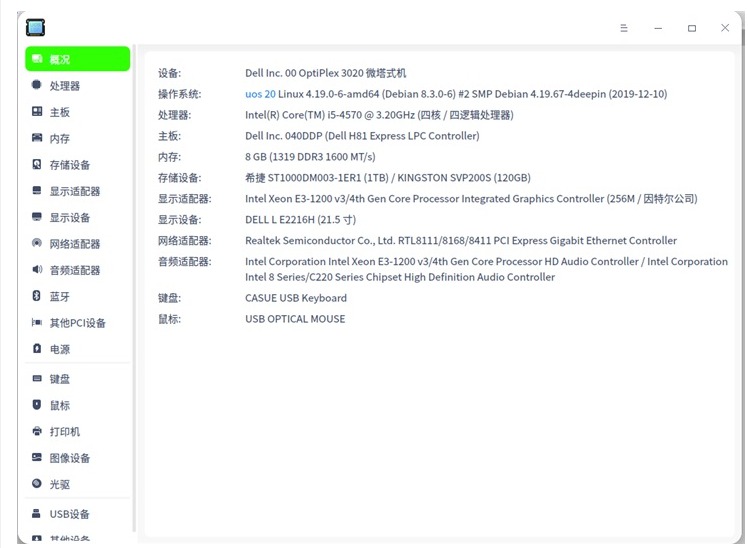
Task: Click the 设备: label in overview
Action: tap(169, 73)
